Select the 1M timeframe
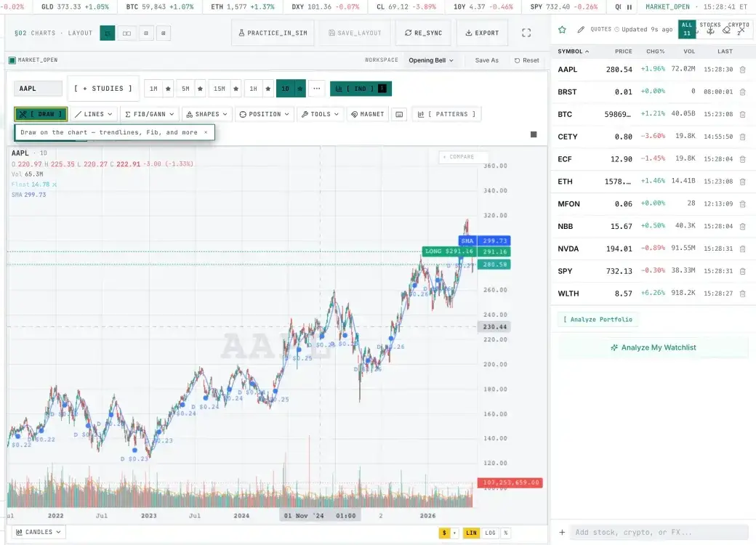Image resolution: width=756 pixels, height=545 pixels. point(154,89)
